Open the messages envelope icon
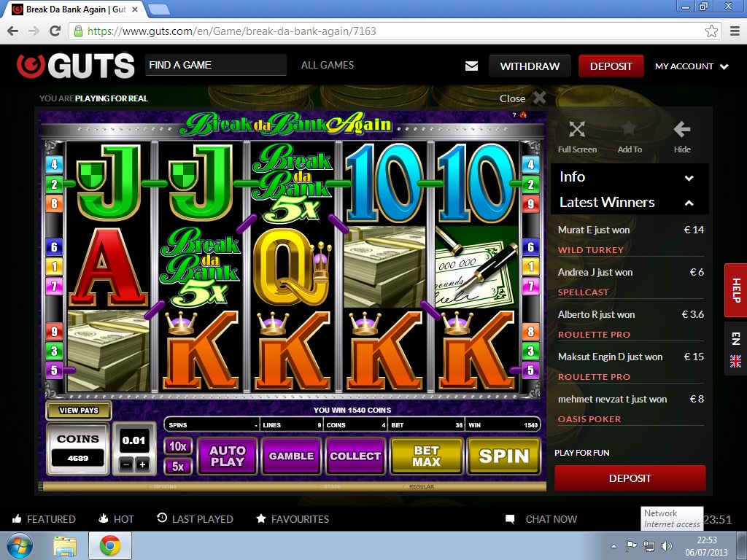Viewport: 747px width, 560px height. [x=471, y=66]
